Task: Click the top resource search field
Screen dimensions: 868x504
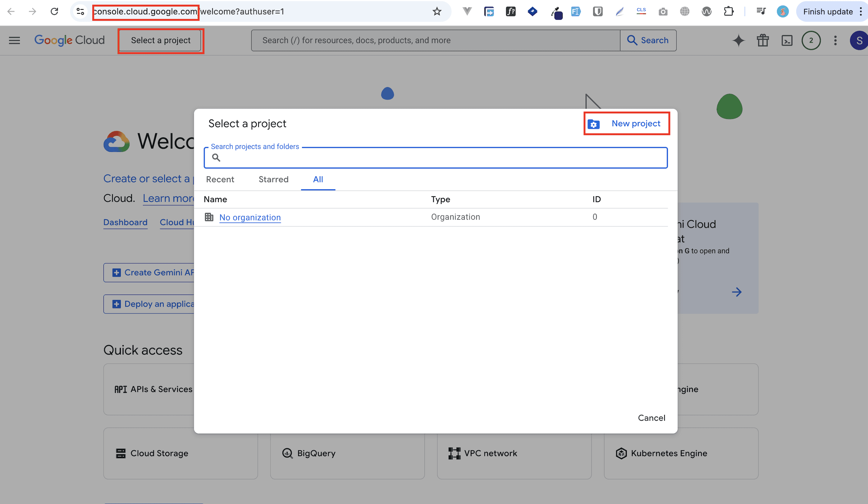Action: 435,40
